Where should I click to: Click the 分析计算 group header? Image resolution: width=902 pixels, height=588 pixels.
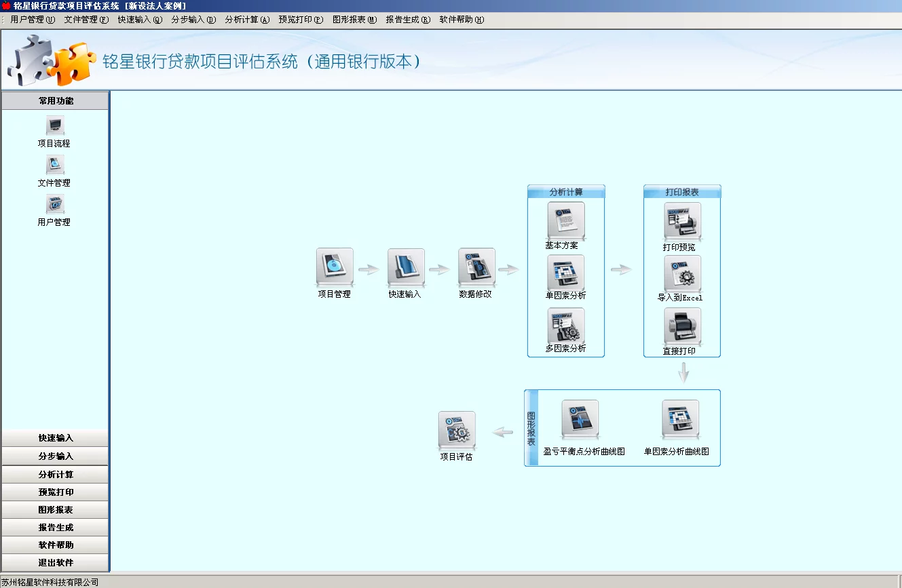[x=566, y=192]
